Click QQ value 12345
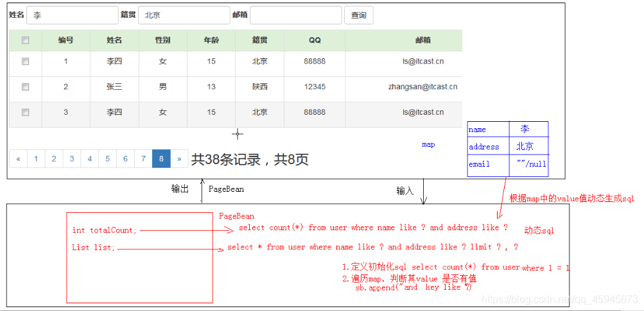644x311 pixels. click(315, 87)
